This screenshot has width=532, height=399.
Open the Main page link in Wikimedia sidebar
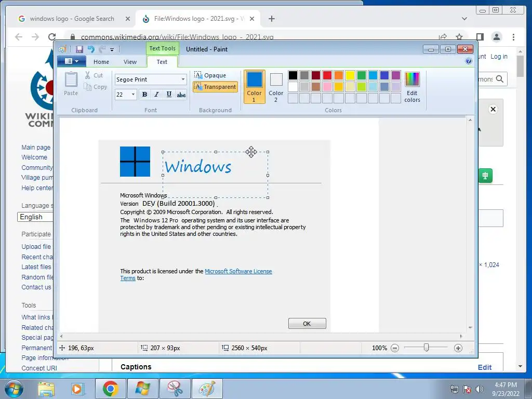pyautogui.click(x=36, y=147)
